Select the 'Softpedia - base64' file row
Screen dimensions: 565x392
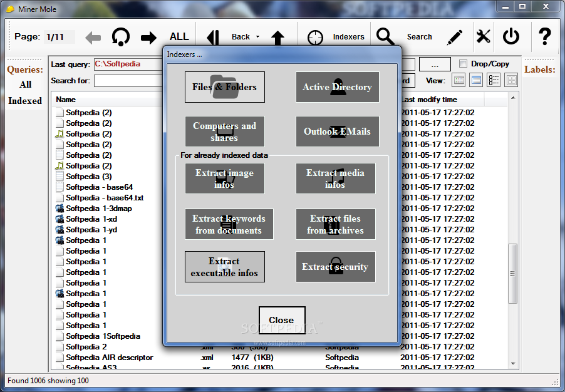99,187
